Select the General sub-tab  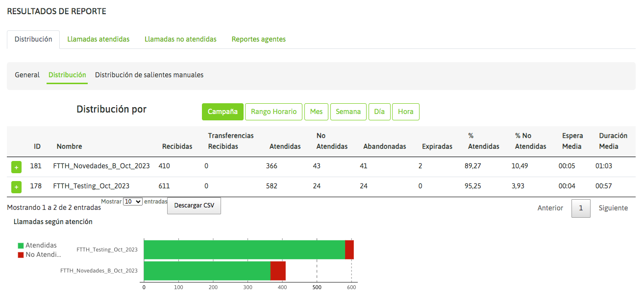click(27, 75)
